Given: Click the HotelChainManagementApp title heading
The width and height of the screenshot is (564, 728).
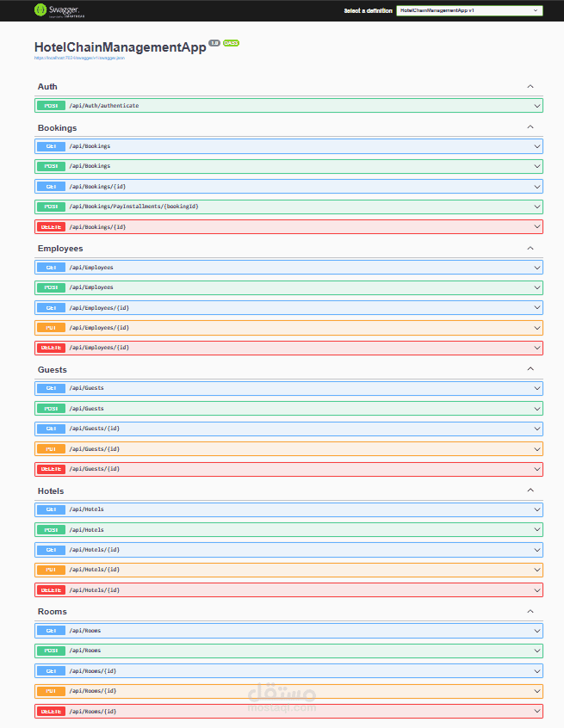Looking at the screenshot, I should (x=121, y=47).
